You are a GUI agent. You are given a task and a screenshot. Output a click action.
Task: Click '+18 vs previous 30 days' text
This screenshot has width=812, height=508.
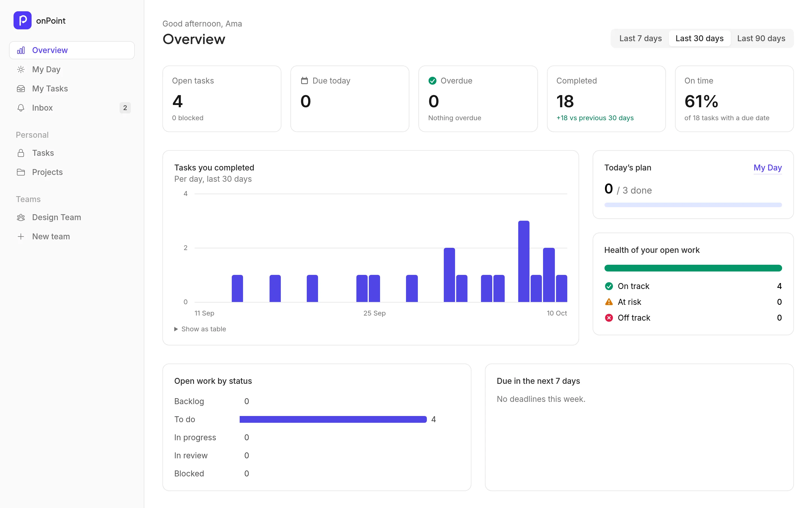(595, 118)
